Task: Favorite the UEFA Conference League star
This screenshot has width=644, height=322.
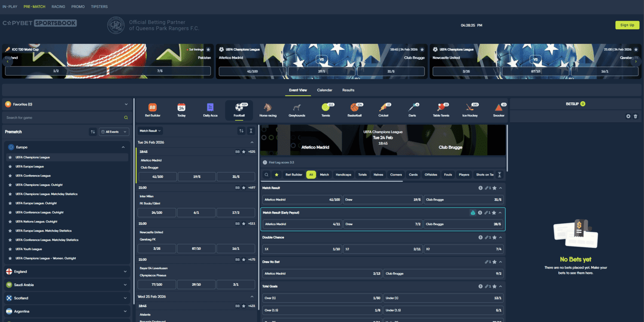Action: click(10, 176)
